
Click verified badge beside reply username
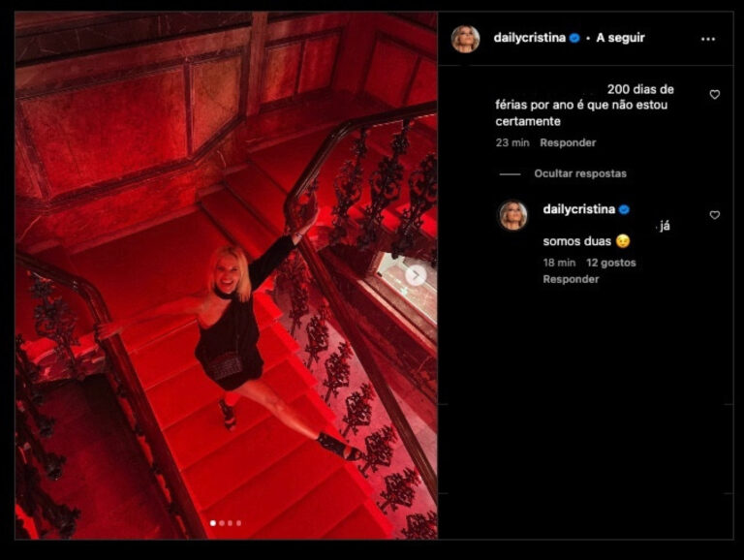[625, 209]
